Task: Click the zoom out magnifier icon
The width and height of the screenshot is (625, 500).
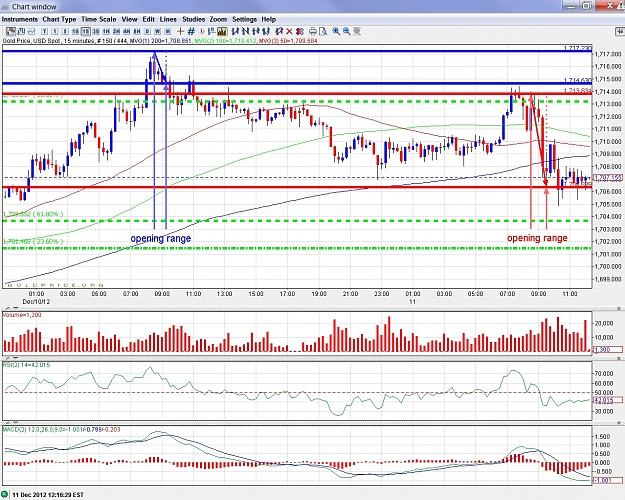Action: click(347, 31)
